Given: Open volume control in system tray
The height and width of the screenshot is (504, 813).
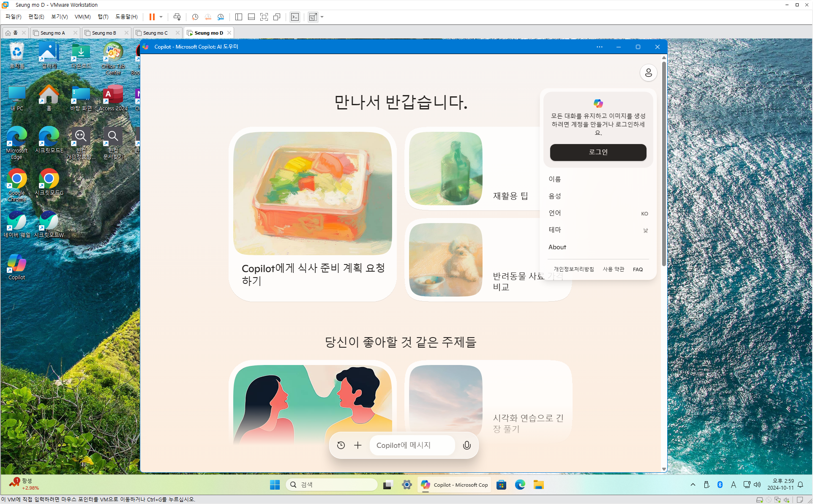Looking at the screenshot, I should pos(757,485).
